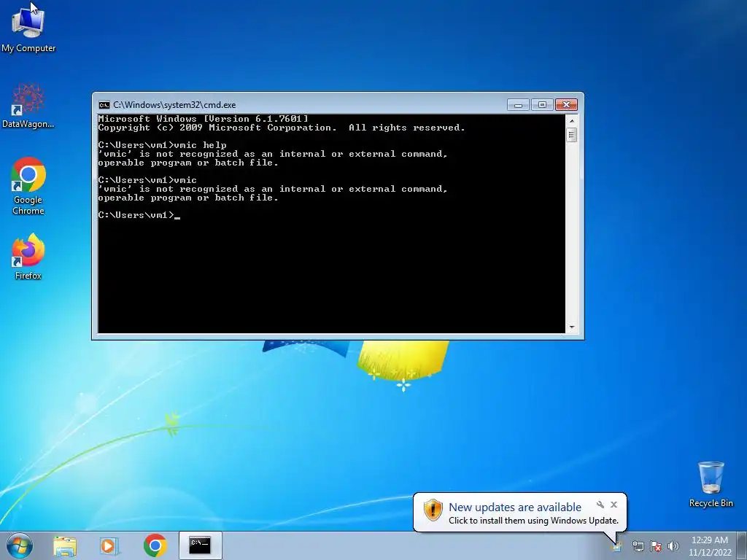Close the cmd.exe window
The width and height of the screenshot is (747, 560).
pyautogui.click(x=566, y=105)
